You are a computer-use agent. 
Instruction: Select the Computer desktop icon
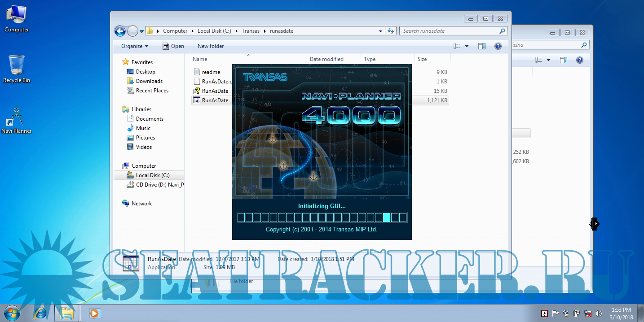point(17,19)
